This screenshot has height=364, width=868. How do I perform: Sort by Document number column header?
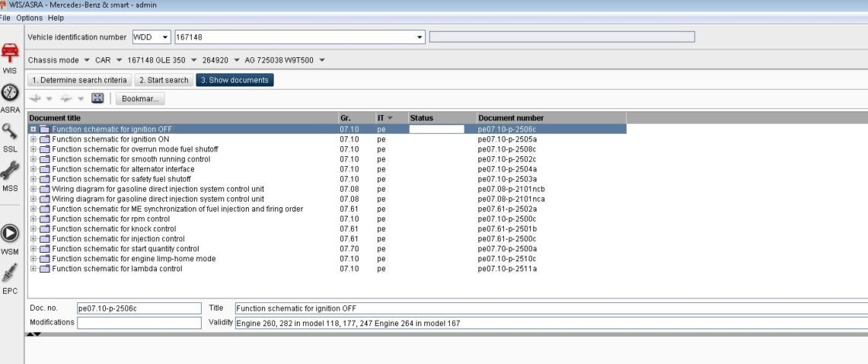pyautogui.click(x=551, y=117)
